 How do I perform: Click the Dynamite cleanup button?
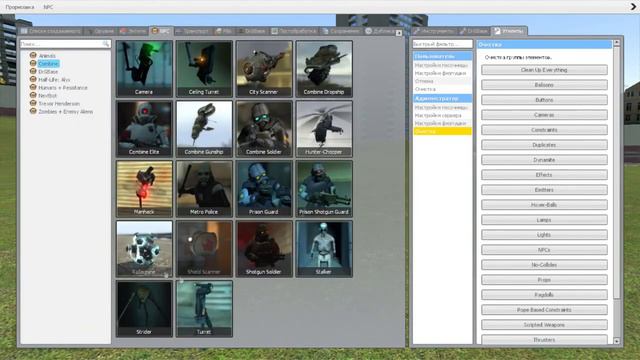click(x=544, y=160)
